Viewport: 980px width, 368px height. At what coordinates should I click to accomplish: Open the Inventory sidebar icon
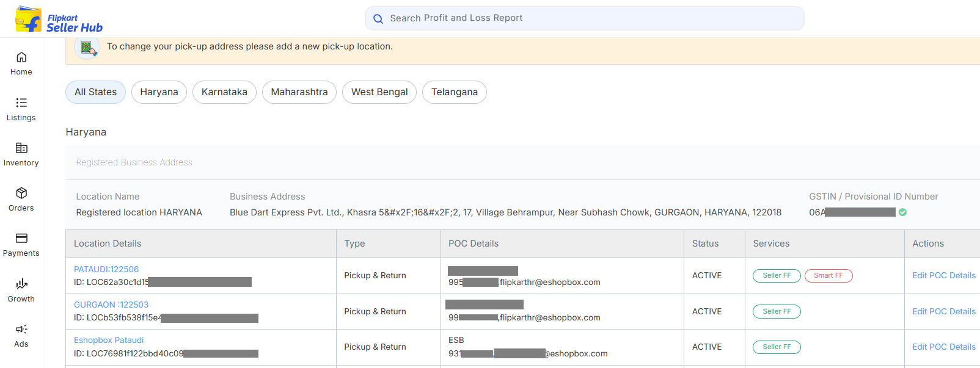[x=21, y=148]
